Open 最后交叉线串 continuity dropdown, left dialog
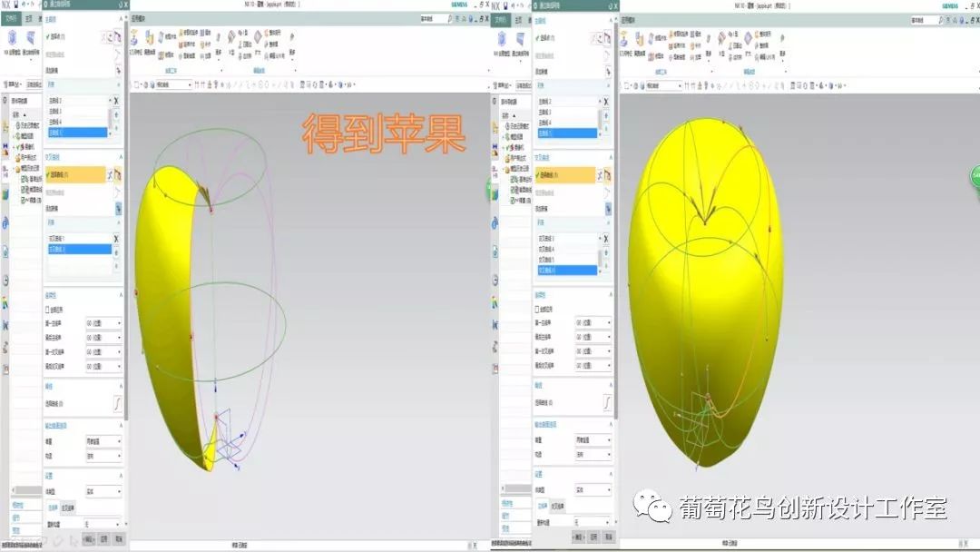The image size is (980, 552). (x=103, y=366)
